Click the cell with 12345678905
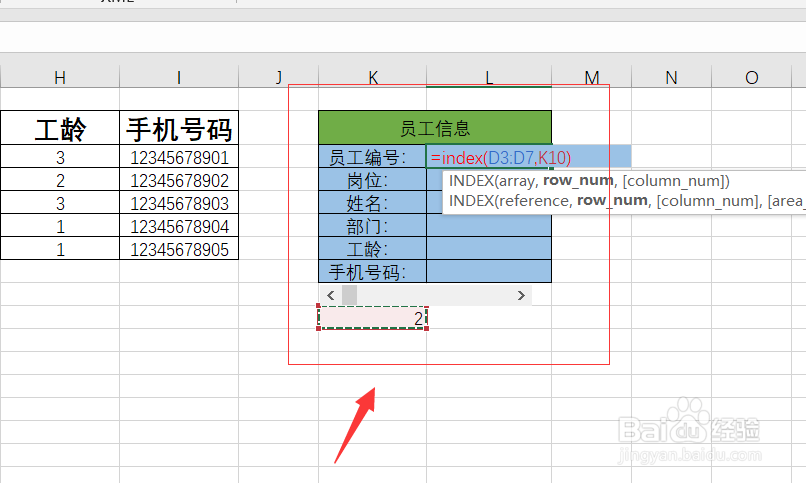 click(179, 248)
